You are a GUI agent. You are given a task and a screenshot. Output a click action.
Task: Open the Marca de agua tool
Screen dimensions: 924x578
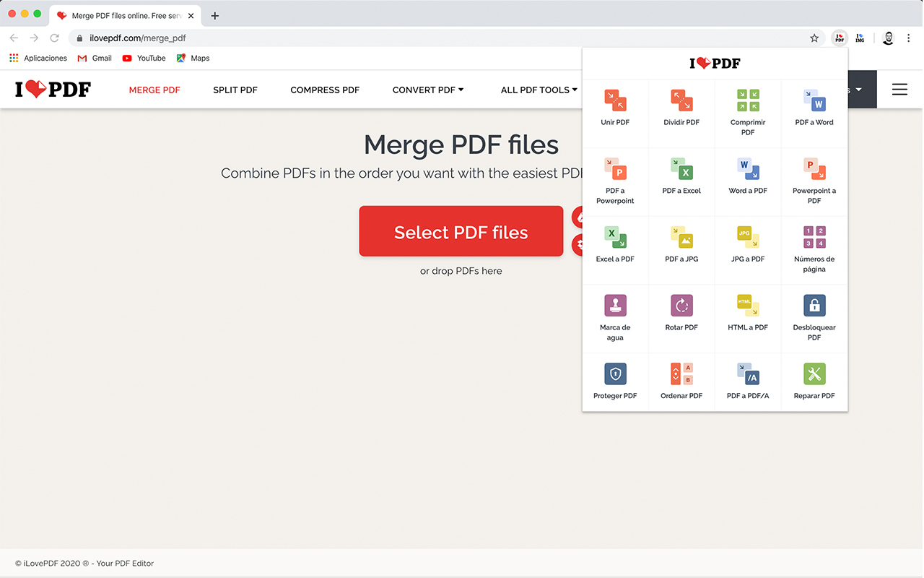click(x=615, y=316)
